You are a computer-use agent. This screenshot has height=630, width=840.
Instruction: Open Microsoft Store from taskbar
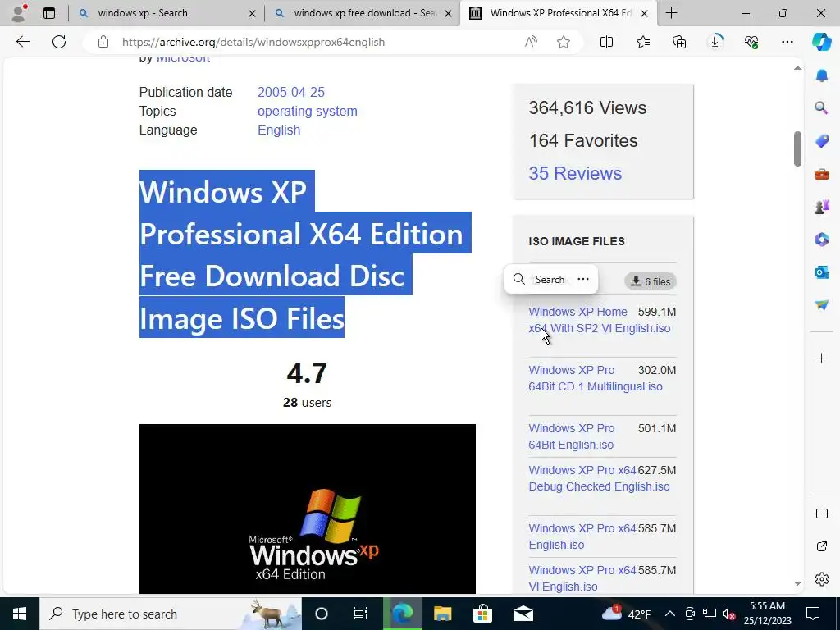coord(482,614)
